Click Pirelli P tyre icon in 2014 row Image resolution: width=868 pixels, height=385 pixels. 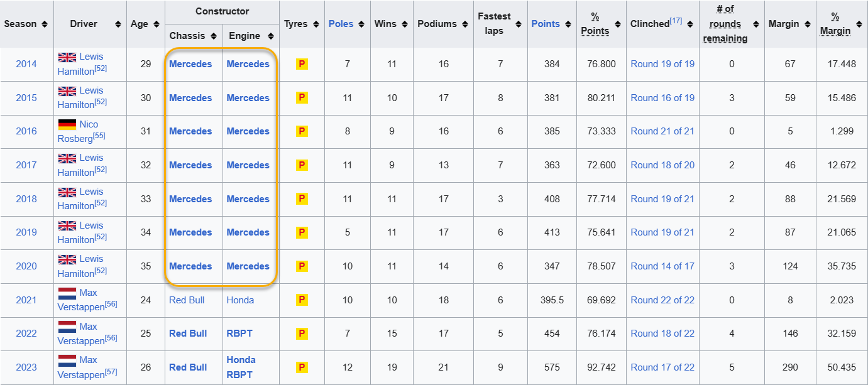(x=302, y=64)
